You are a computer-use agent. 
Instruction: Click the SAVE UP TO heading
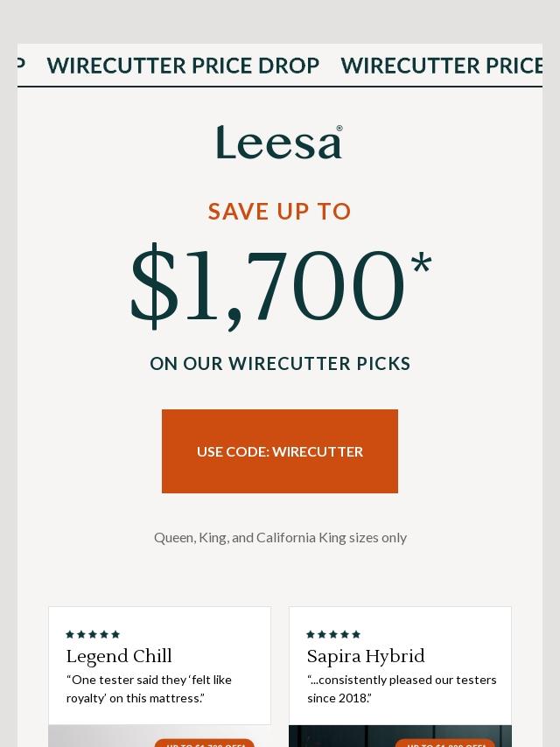[280, 212]
